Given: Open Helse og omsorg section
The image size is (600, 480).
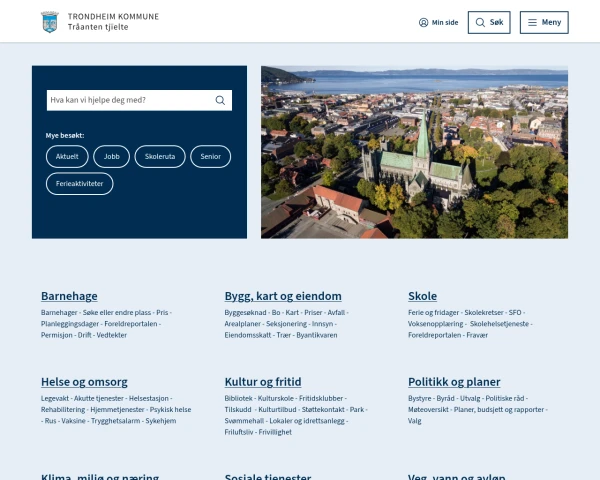Looking at the screenshot, I should 84,382.
